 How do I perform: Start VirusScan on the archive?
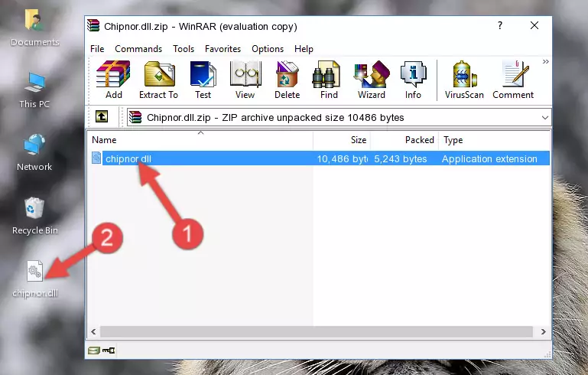pyautogui.click(x=464, y=80)
